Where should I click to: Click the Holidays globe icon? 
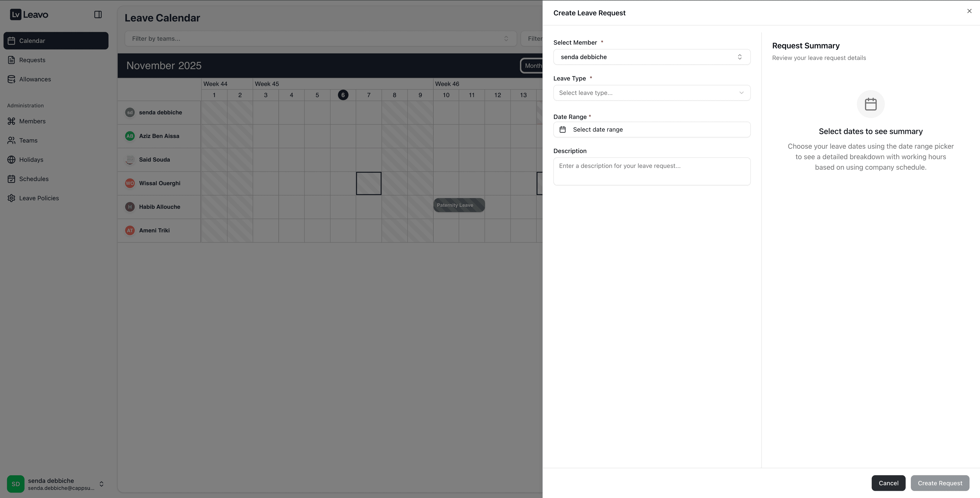11,160
